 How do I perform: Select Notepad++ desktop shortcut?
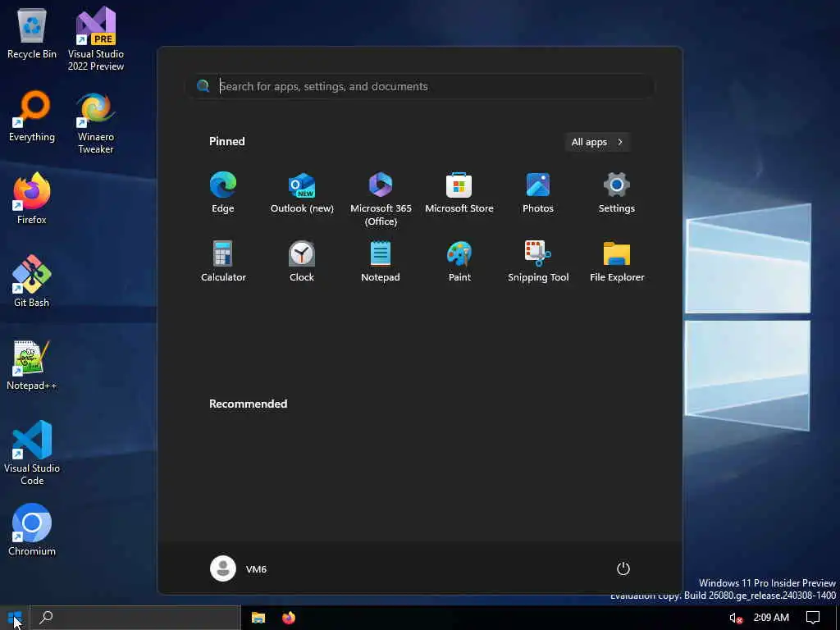[32, 364]
